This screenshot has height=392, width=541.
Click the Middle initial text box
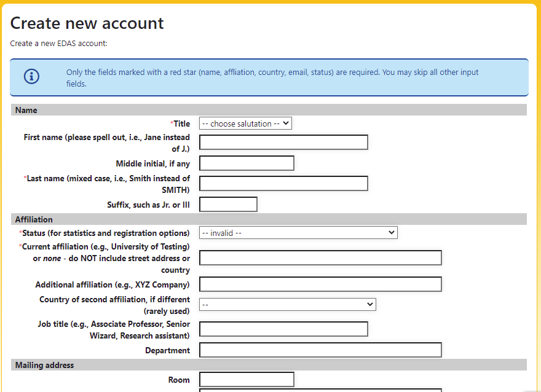click(x=247, y=163)
